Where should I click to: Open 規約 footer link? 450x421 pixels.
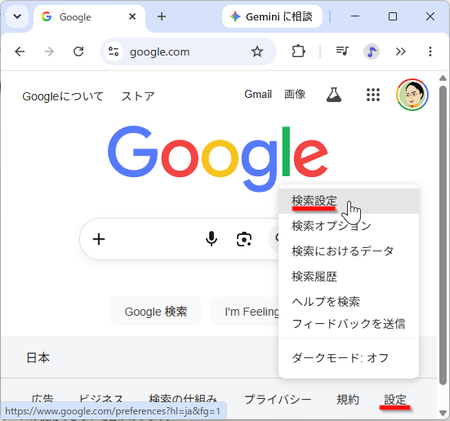click(x=348, y=399)
